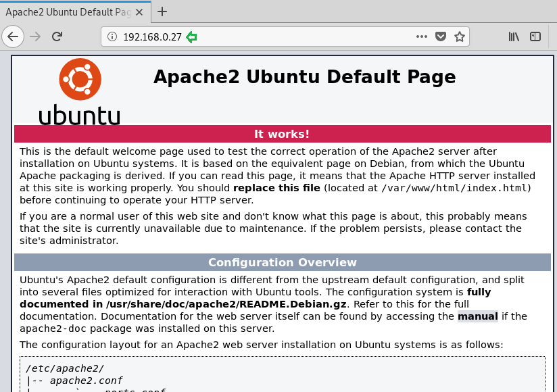Click '/usr/share/doc/apache2/README.Debian.gz' bold text
Image resolution: width=557 pixels, height=392 pixels.
(226, 304)
